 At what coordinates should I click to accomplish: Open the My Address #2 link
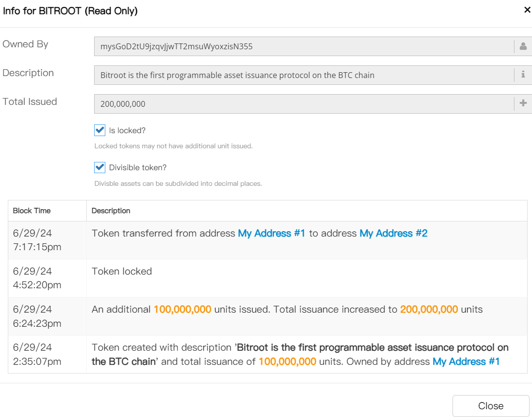(x=393, y=234)
